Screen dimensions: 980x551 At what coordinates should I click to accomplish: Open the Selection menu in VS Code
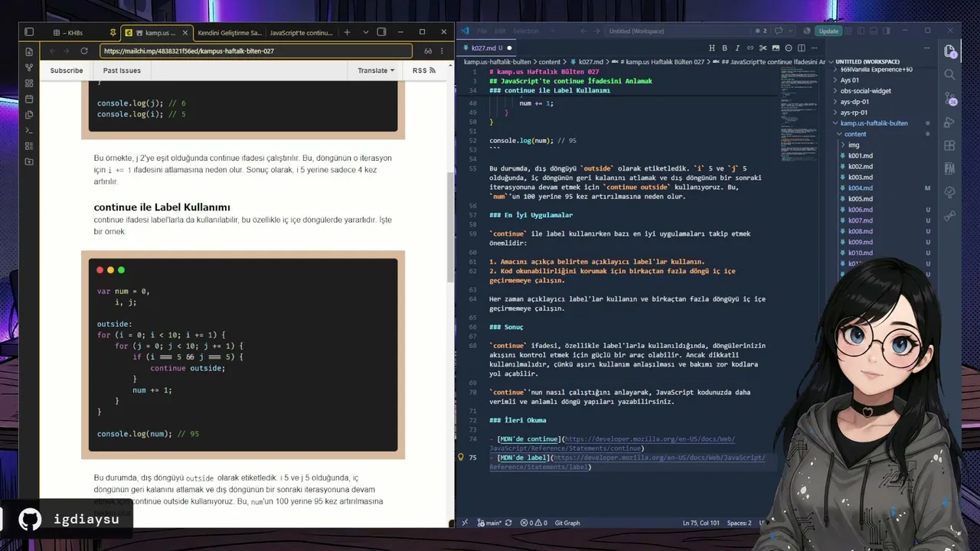pyautogui.click(x=526, y=31)
